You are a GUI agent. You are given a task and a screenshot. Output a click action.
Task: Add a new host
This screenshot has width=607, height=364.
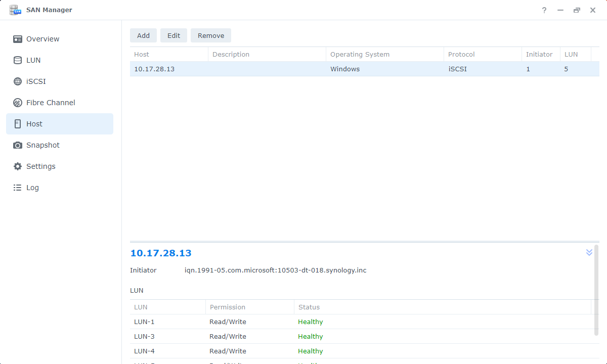(143, 35)
